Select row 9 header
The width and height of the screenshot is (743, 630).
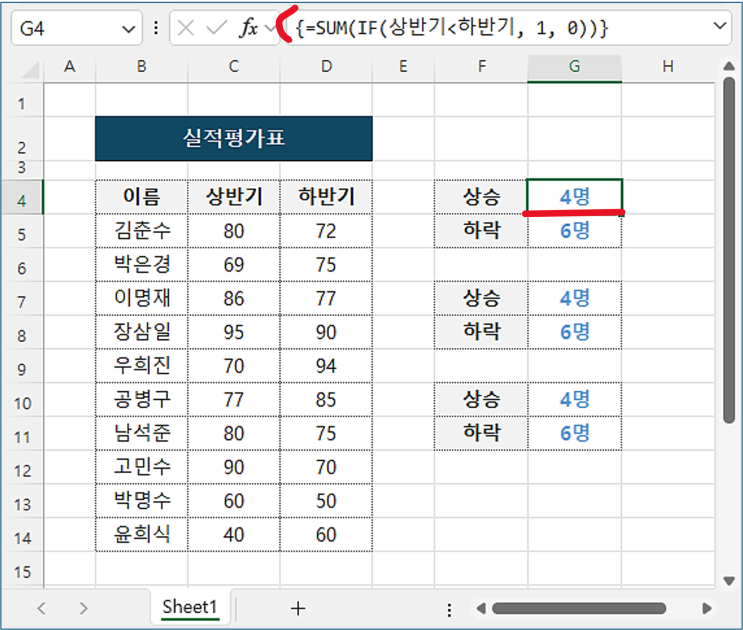[x=22, y=366]
